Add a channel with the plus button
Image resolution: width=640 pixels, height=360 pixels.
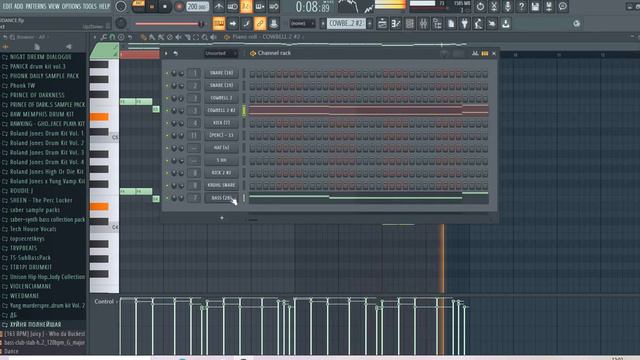[x=222, y=218]
